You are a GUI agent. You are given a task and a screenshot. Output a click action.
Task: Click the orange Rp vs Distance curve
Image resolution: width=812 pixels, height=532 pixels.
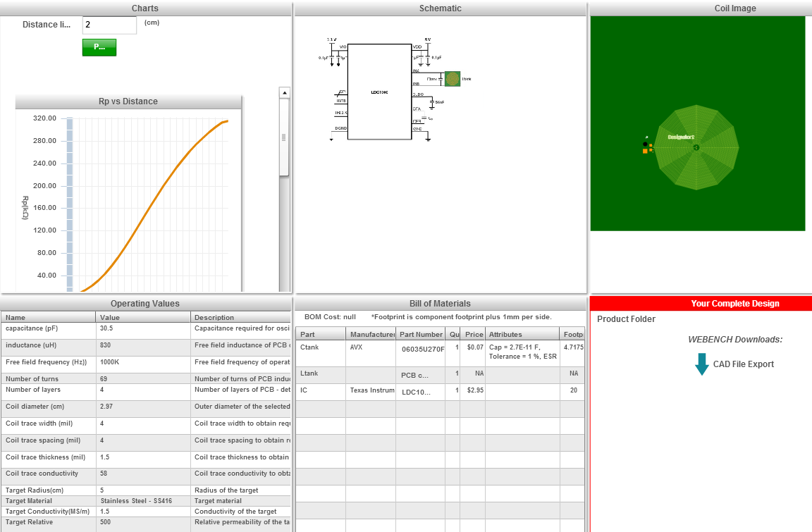(150, 207)
